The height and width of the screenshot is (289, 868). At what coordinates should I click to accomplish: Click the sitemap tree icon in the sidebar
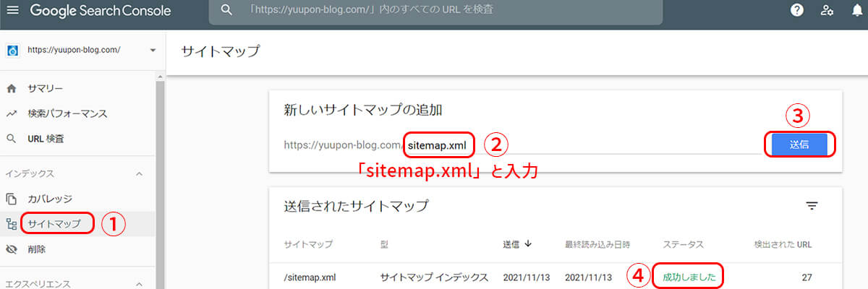coord(12,223)
